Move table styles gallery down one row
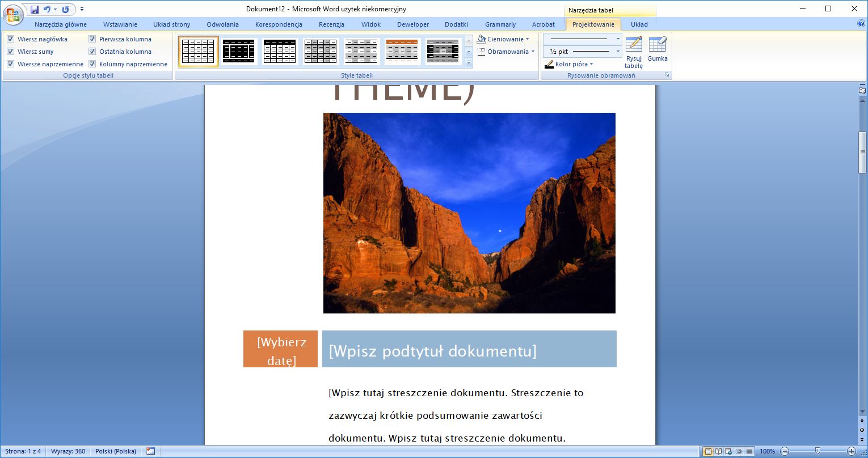The image size is (868, 458). click(469, 52)
